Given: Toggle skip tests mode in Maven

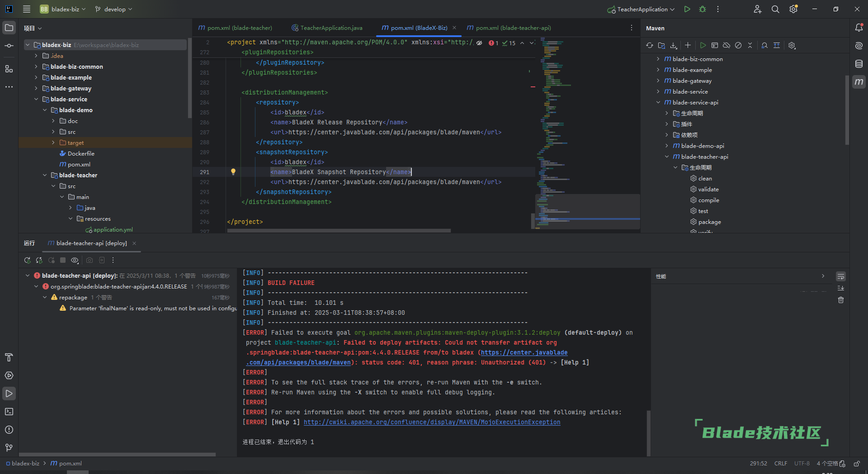Looking at the screenshot, I should coord(738,45).
